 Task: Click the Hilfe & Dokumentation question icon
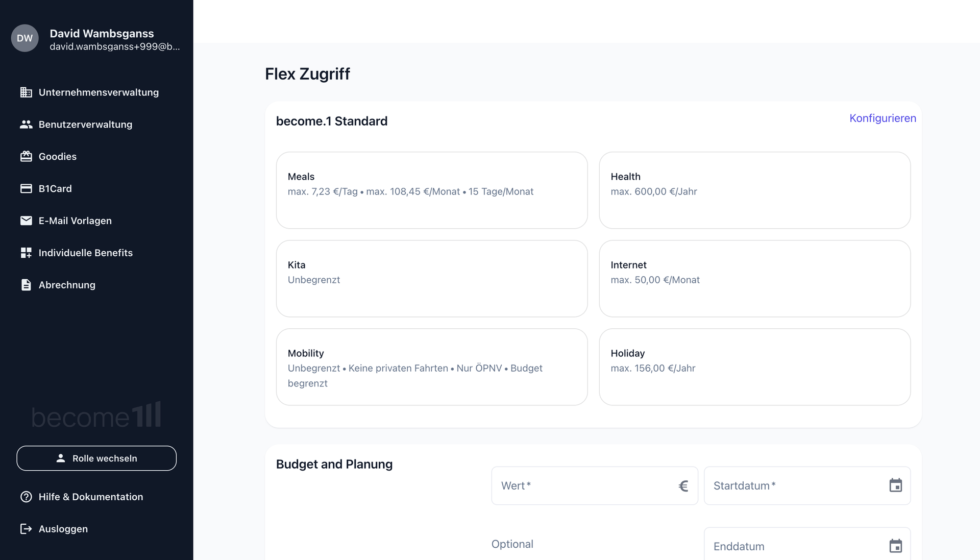coord(26,497)
